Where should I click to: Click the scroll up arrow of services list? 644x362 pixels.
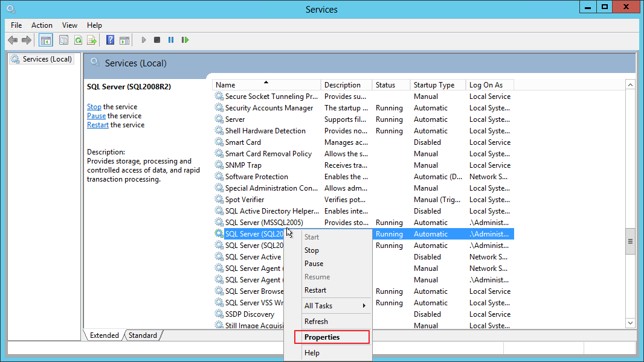pyautogui.click(x=630, y=85)
